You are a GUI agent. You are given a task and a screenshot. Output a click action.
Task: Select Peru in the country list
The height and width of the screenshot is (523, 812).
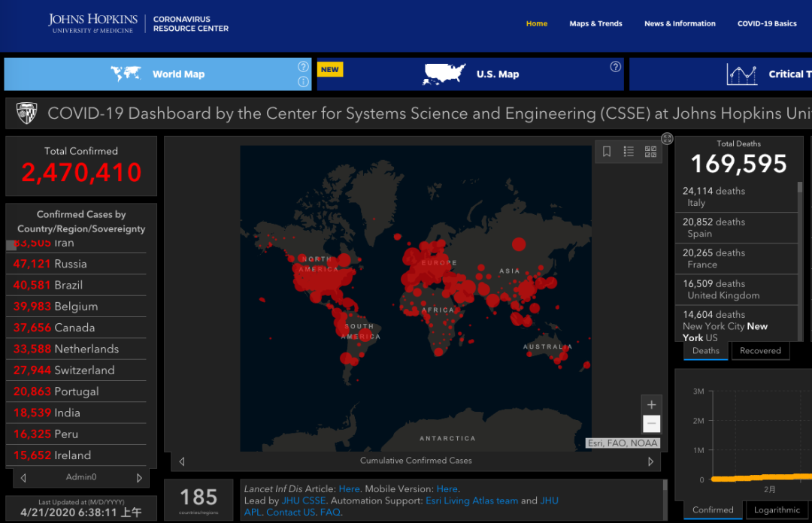[x=76, y=434]
